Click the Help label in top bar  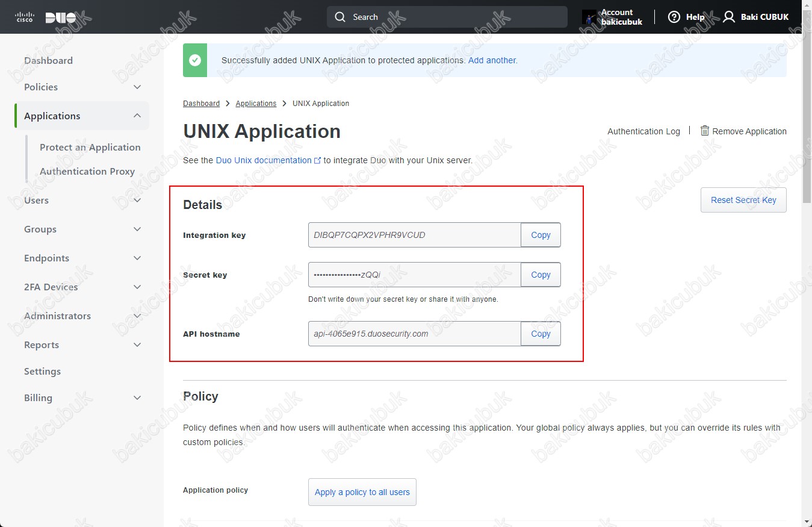695,17
